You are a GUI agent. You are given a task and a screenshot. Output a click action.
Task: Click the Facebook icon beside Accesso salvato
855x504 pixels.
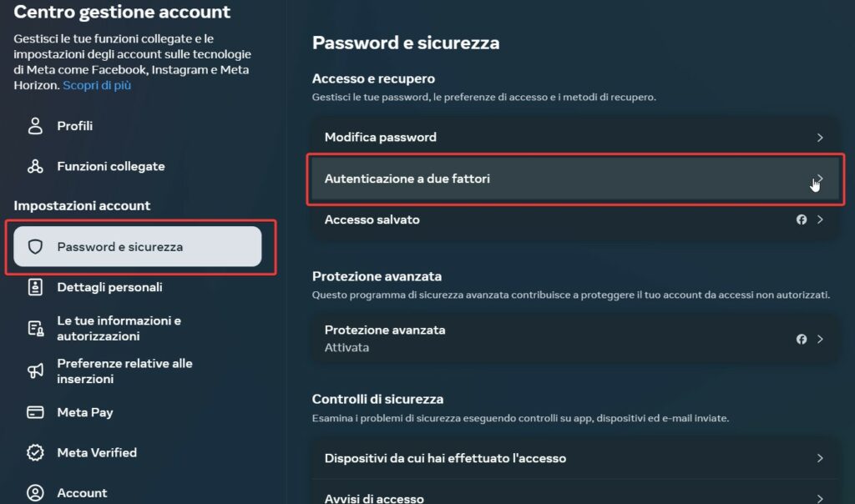802,219
